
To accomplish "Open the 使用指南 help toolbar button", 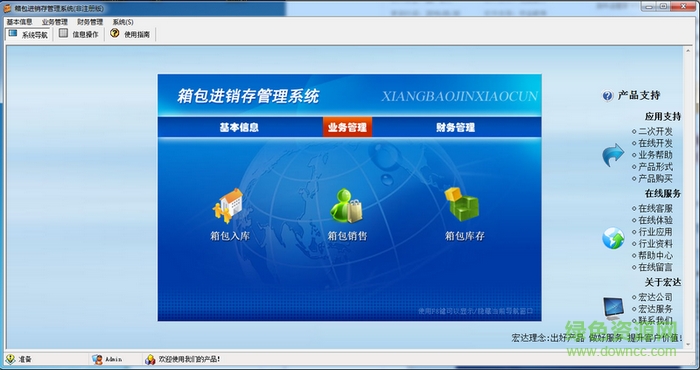I will pos(130,34).
